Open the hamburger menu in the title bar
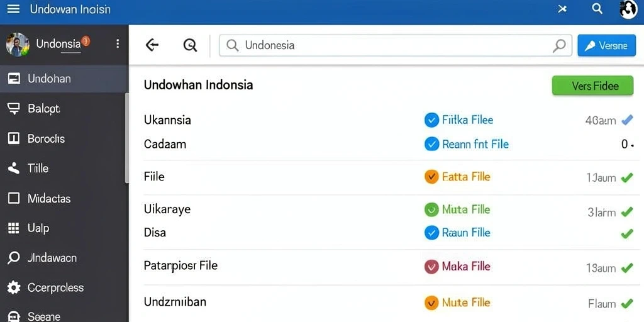The height and width of the screenshot is (322, 644). pyautogui.click(x=14, y=9)
